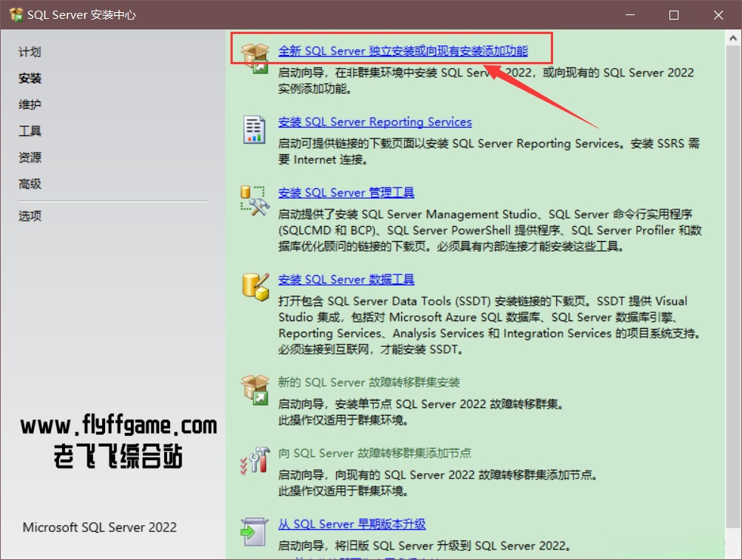This screenshot has width=742, height=560.
Task: Switch to the 维护 sidebar page
Action: coord(29,104)
